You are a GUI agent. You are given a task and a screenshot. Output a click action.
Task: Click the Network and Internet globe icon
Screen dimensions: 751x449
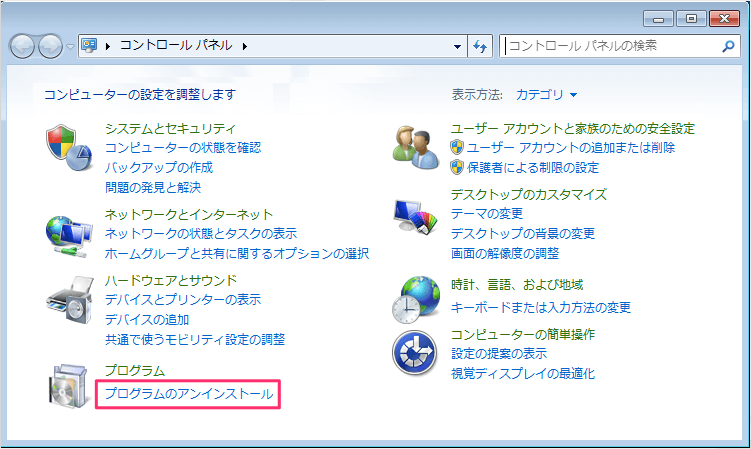tap(68, 234)
